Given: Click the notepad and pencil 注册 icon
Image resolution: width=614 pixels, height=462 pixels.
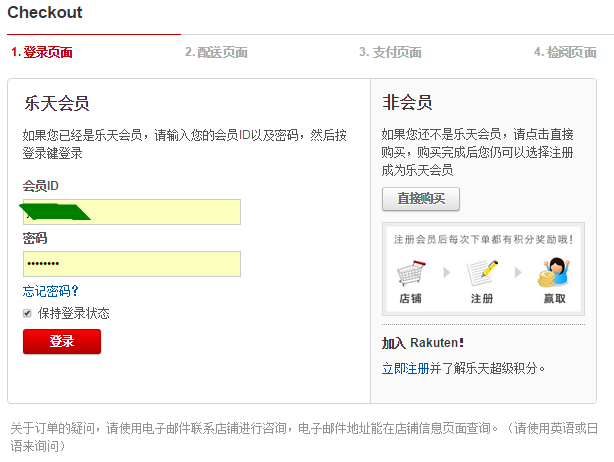Looking at the screenshot, I should (482, 273).
